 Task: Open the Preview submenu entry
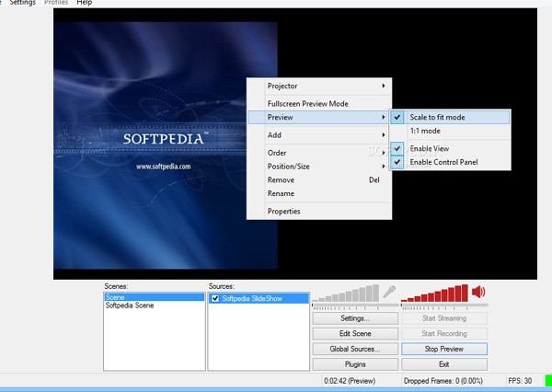319,117
